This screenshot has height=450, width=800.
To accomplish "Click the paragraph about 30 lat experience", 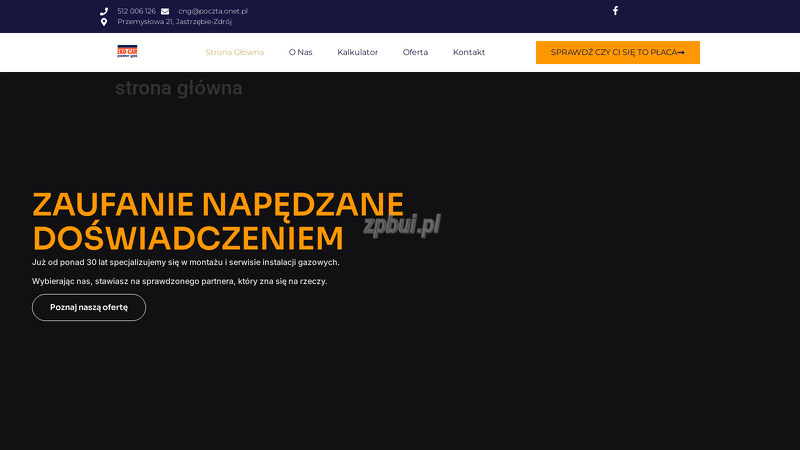I will [x=186, y=262].
